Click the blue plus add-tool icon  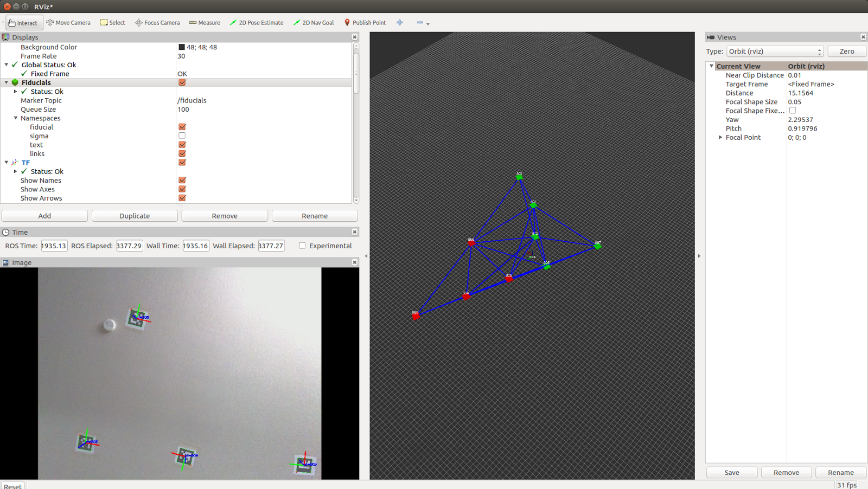point(400,23)
